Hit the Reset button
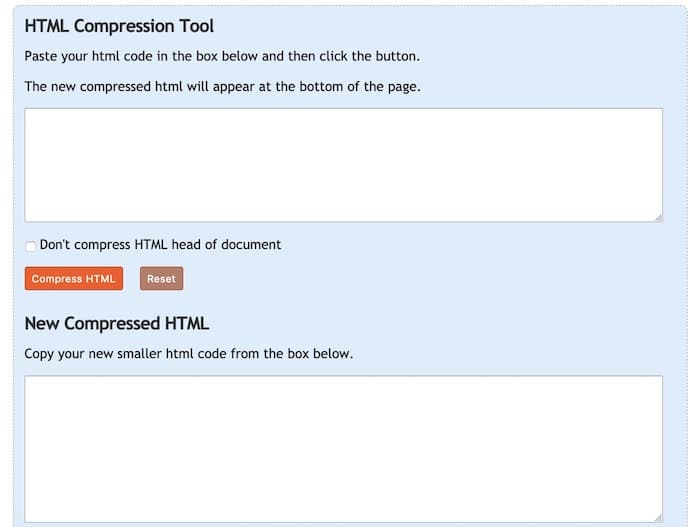Screen dimensions: 700x527 pos(161,279)
